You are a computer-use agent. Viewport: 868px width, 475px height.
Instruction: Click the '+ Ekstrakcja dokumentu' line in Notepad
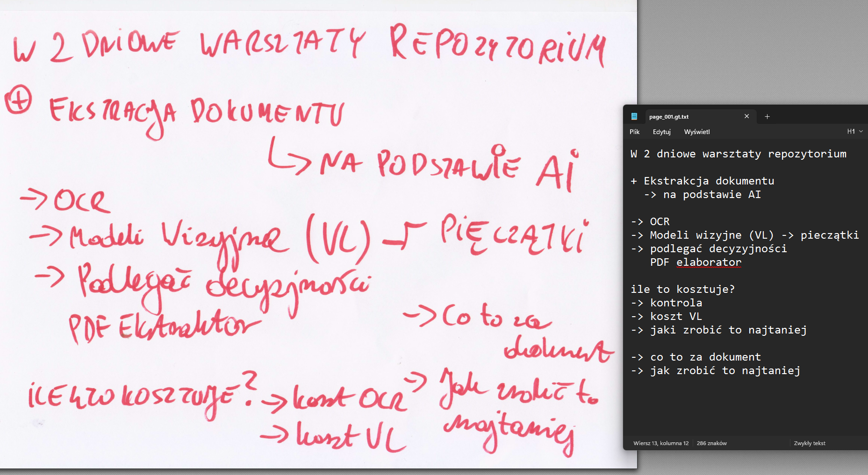702,181
